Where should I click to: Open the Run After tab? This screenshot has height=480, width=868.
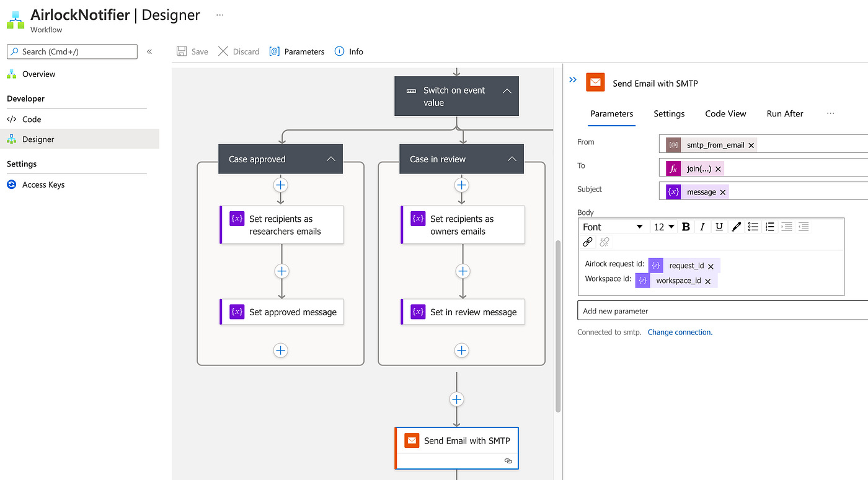784,113
